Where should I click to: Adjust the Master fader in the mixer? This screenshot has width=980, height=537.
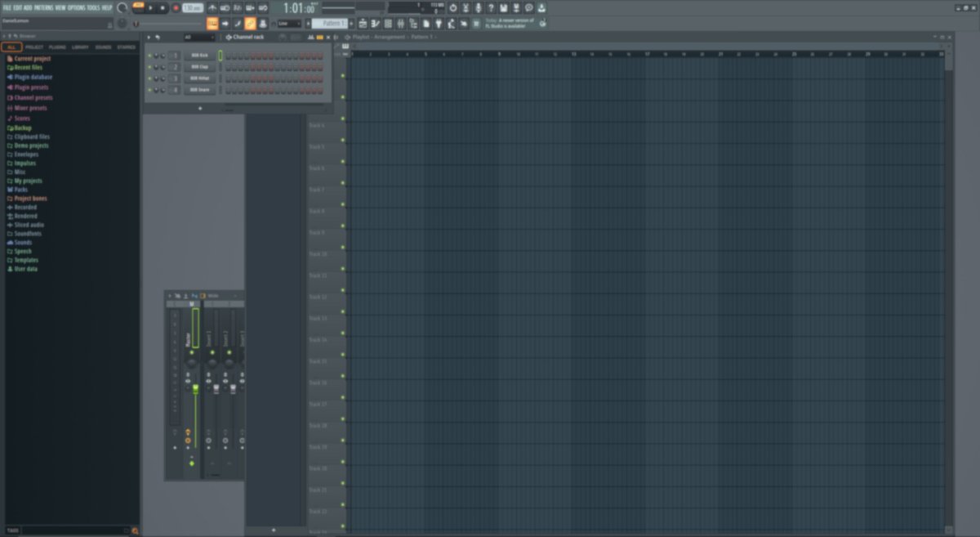coord(195,387)
